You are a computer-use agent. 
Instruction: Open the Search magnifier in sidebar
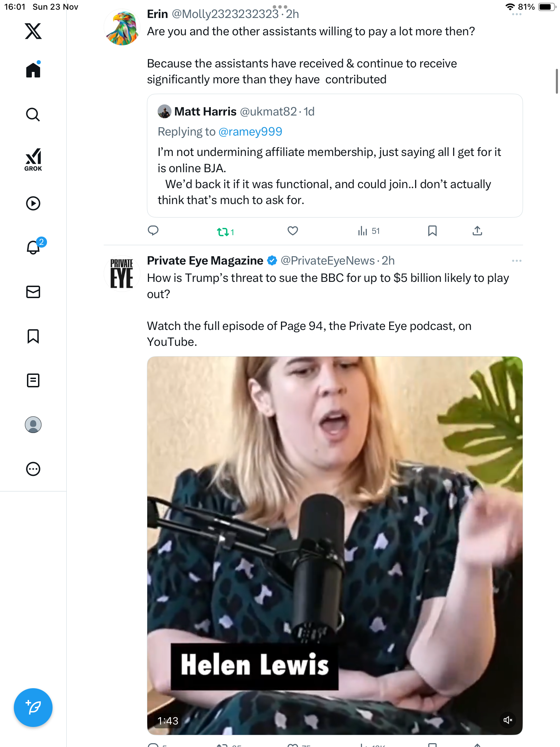(33, 115)
